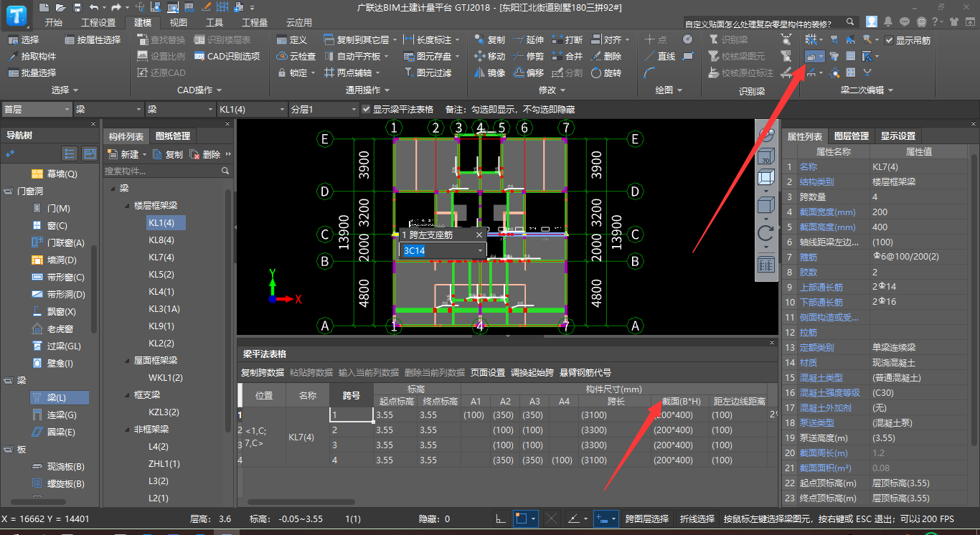Image resolution: width=980 pixels, height=535 pixels.
Task: Choose the three-point arc drawing tool
Action: click(x=649, y=72)
